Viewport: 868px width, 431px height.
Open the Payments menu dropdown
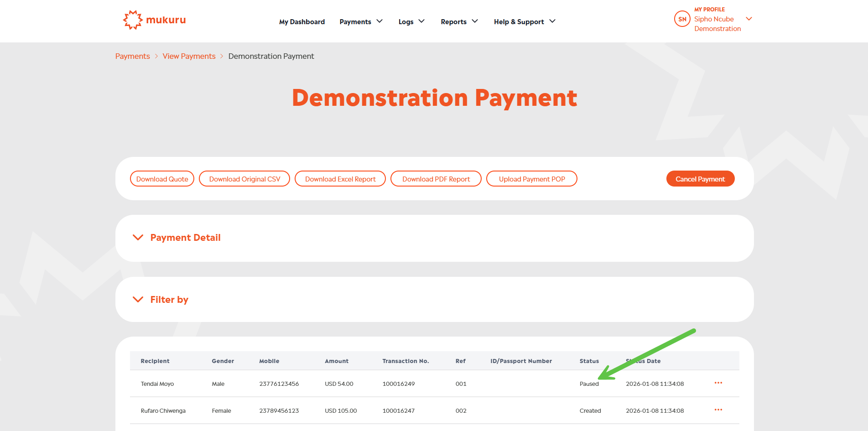click(361, 21)
